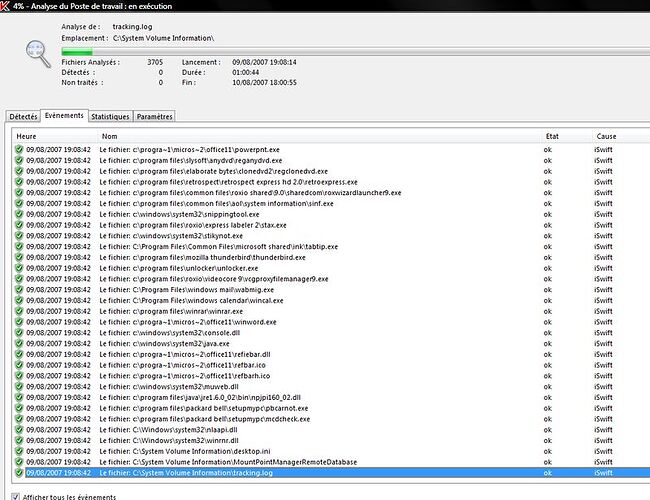Toggle the 'Afficher tous les évènements' checkbox

(14, 496)
